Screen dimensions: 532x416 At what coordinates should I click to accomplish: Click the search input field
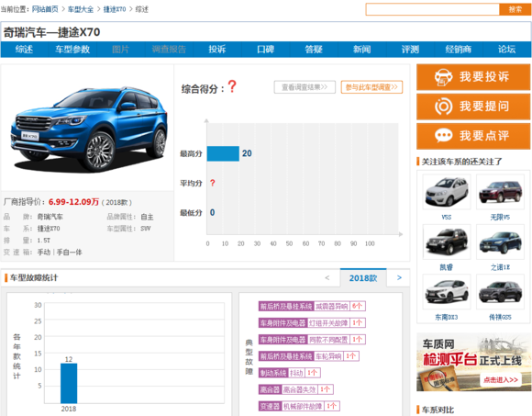(433, 9)
